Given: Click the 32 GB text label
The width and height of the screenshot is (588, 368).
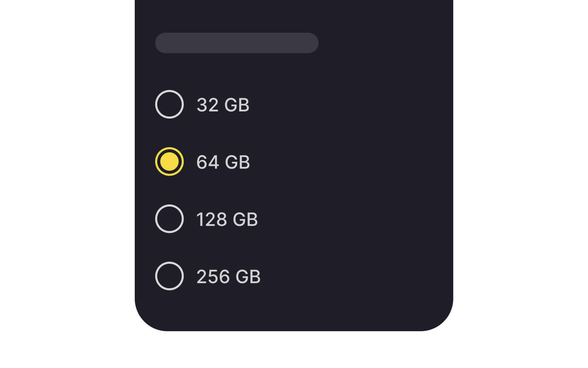Looking at the screenshot, I should 223,105.
